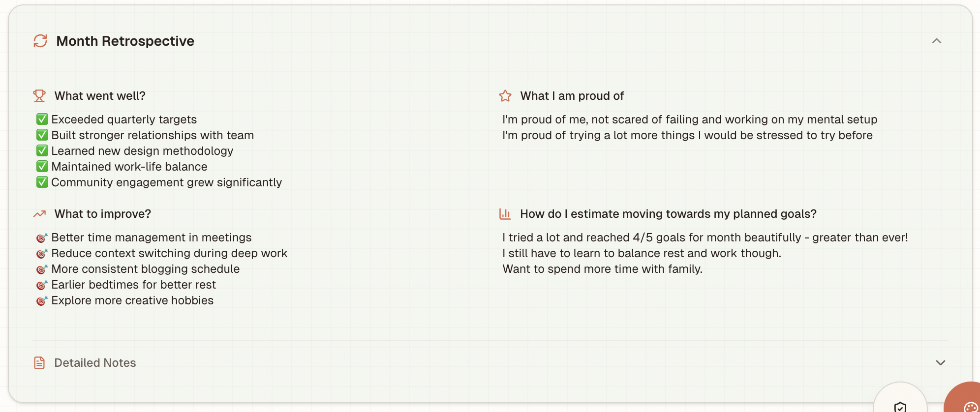Click the dart icon beside More consistent blogging schedule
Screen dimensions: 980x412
[42, 269]
